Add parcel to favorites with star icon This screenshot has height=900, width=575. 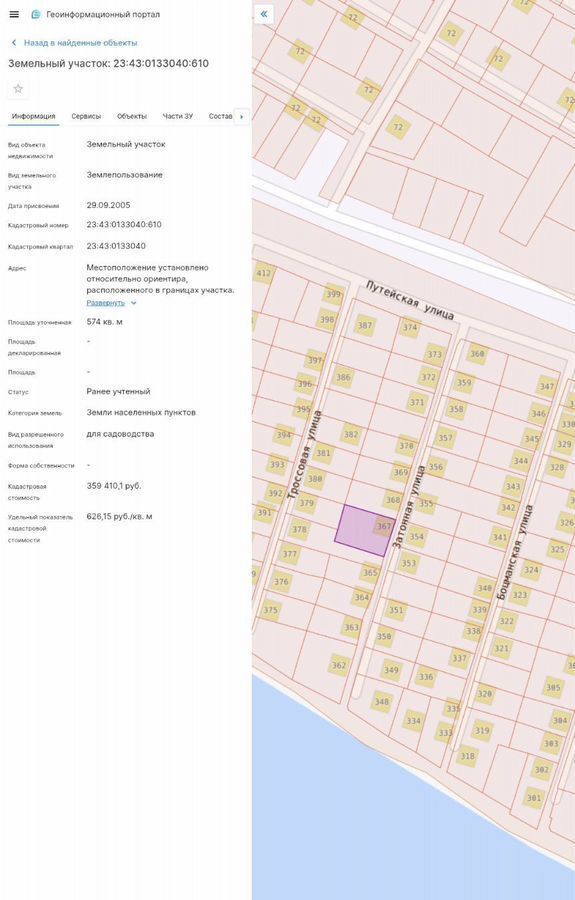point(18,88)
